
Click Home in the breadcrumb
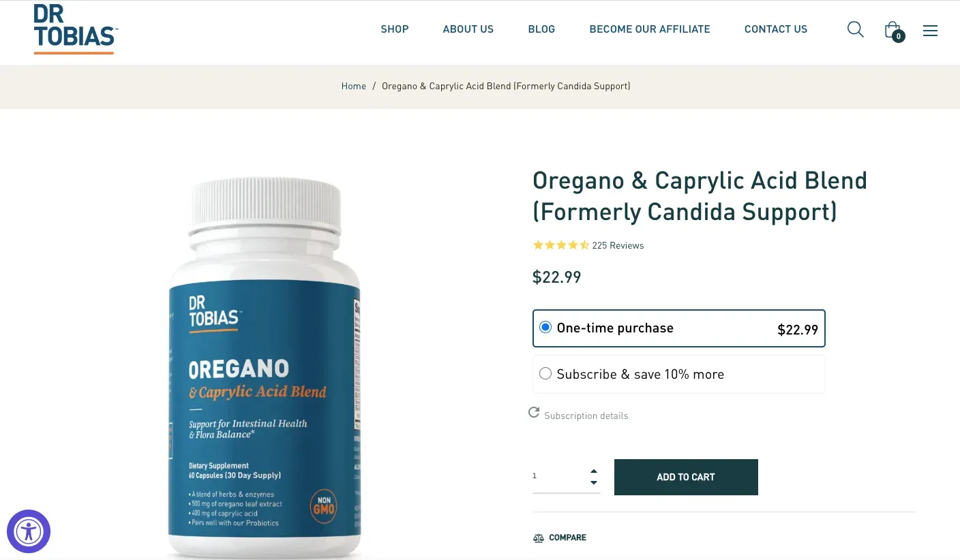[x=354, y=86]
